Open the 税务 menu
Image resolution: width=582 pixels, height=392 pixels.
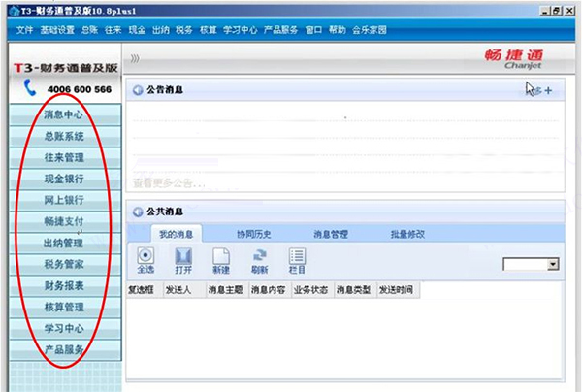point(184,30)
